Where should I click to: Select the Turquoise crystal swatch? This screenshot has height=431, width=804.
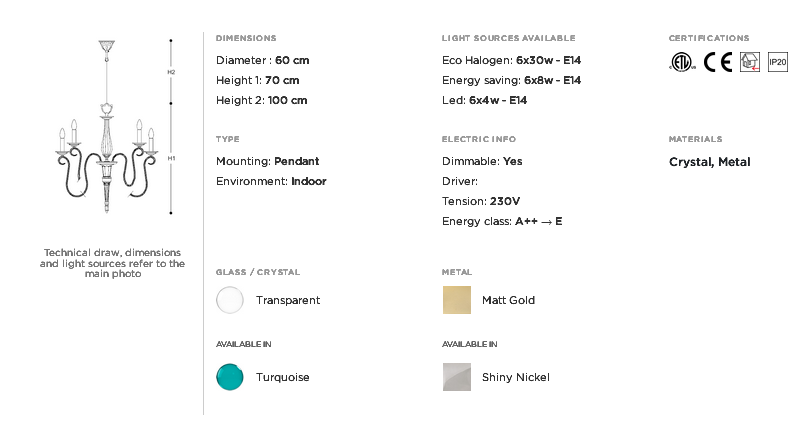(x=230, y=377)
